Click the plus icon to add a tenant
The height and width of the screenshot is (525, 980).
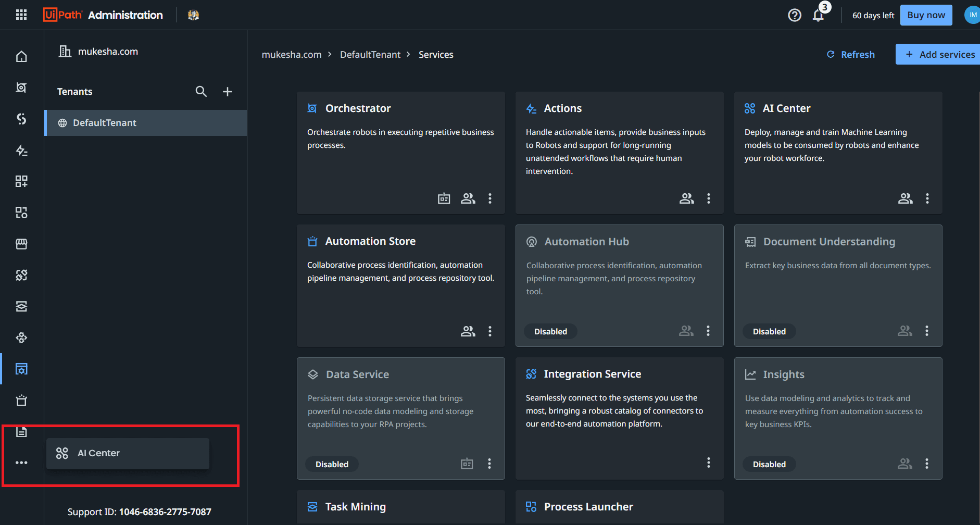[228, 91]
